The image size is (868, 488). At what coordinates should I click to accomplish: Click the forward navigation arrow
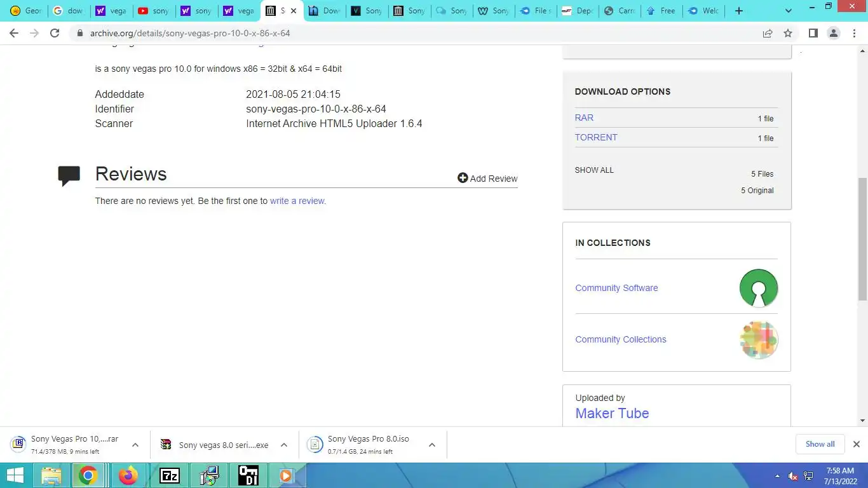(x=34, y=33)
